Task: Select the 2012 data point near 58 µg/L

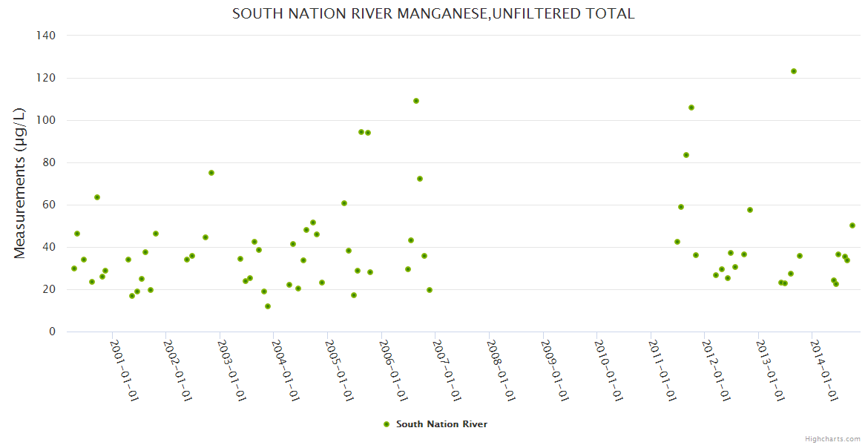Action: 750,210
